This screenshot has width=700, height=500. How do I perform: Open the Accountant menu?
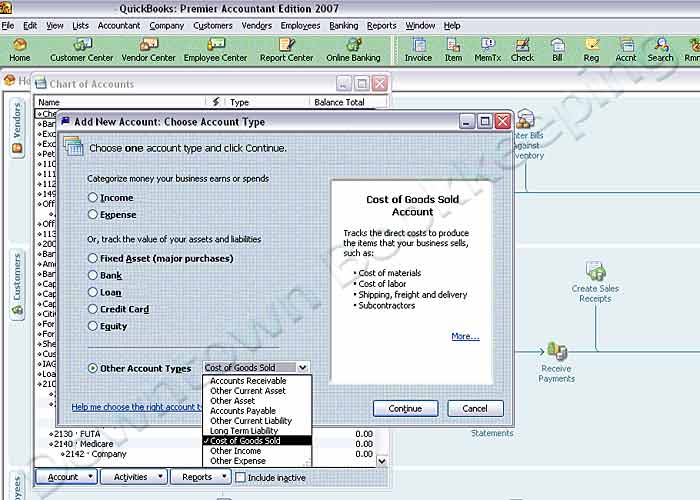click(119, 25)
